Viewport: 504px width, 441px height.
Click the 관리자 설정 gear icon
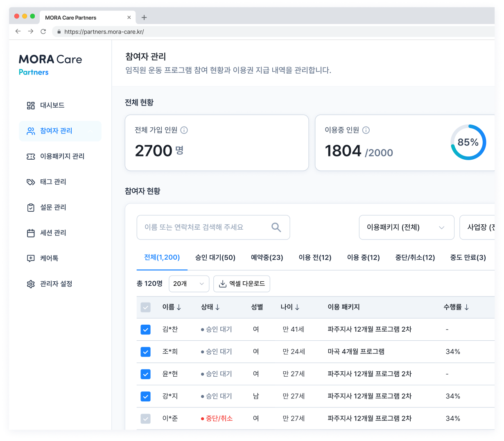click(31, 284)
